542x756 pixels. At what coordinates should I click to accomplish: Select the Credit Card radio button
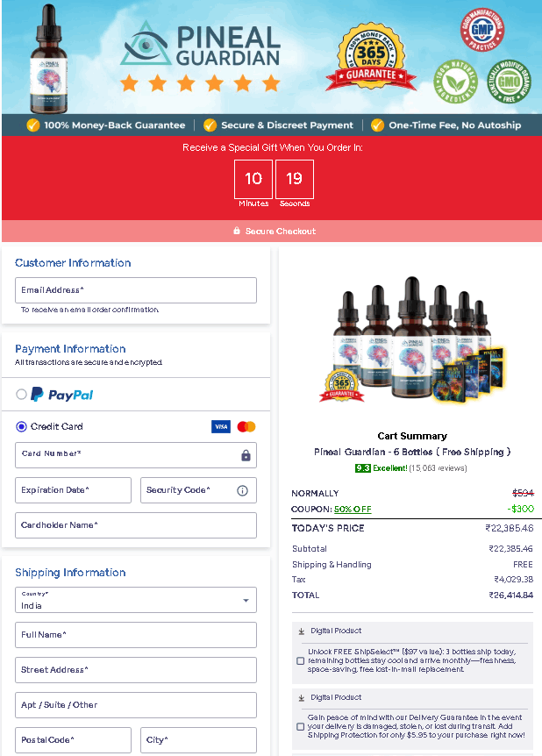click(x=22, y=427)
